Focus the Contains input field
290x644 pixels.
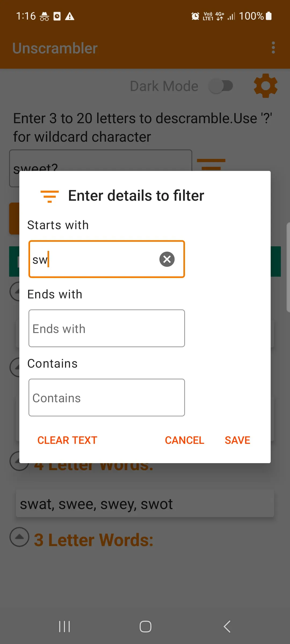107,398
